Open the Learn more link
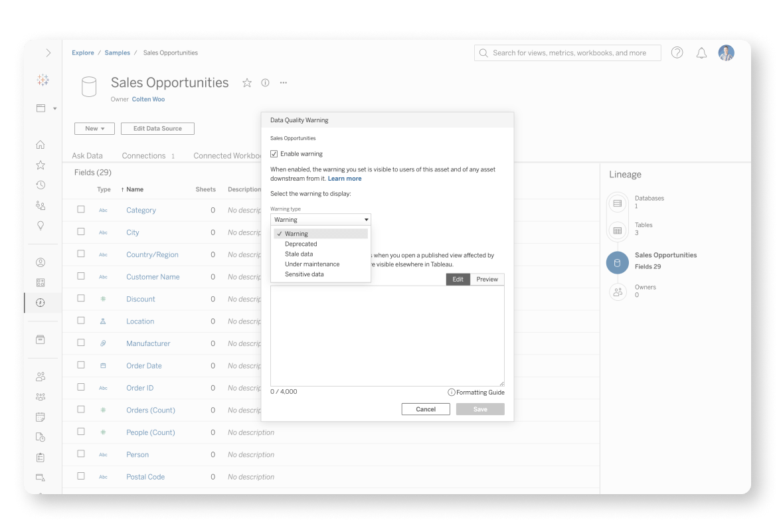This screenshot has height=532, width=777. [x=345, y=179]
